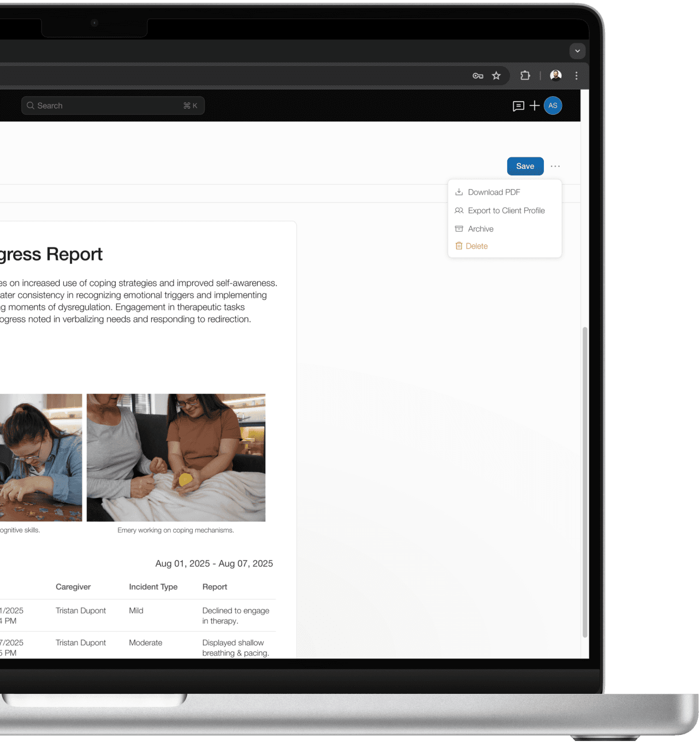Viewport: 700px width, 742px height.
Task: Open the comments icon in the top bar
Action: pyautogui.click(x=518, y=105)
